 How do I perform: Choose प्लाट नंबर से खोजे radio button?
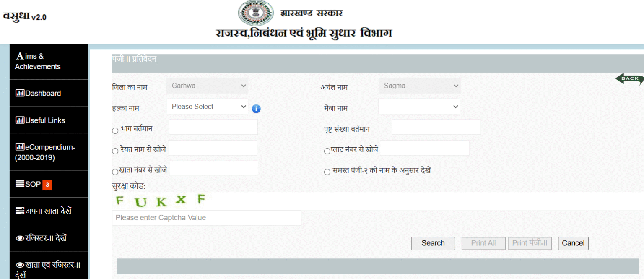click(x=327, y=151)
